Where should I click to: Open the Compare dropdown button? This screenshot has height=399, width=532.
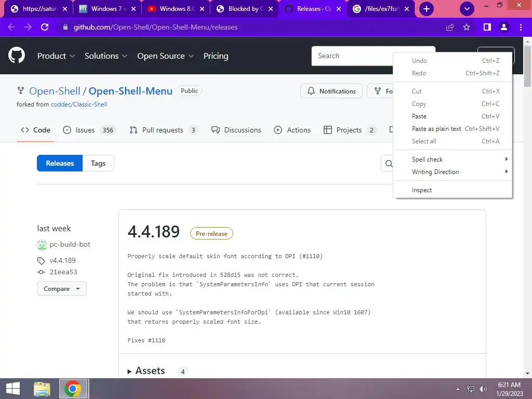click(62, 289)
